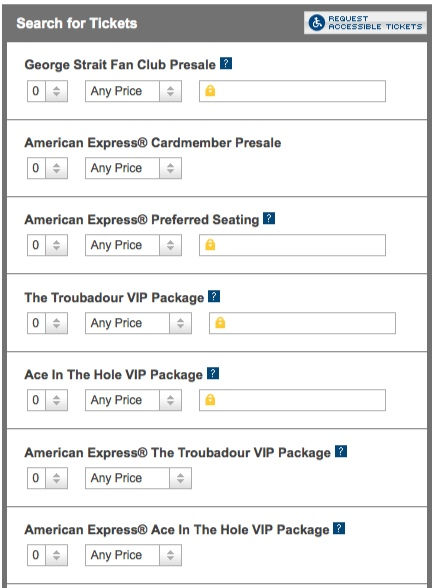
Task: Select the Ace In The Hole VIP passcode box
Action: 292,400
